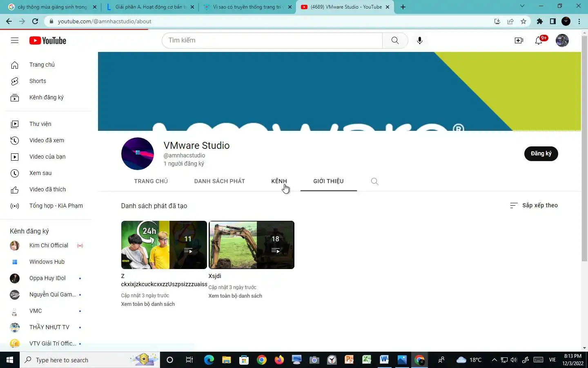This screenshot has height=368, width=588.
Task: Click the search magnifier button
Action: click(395, 40)
